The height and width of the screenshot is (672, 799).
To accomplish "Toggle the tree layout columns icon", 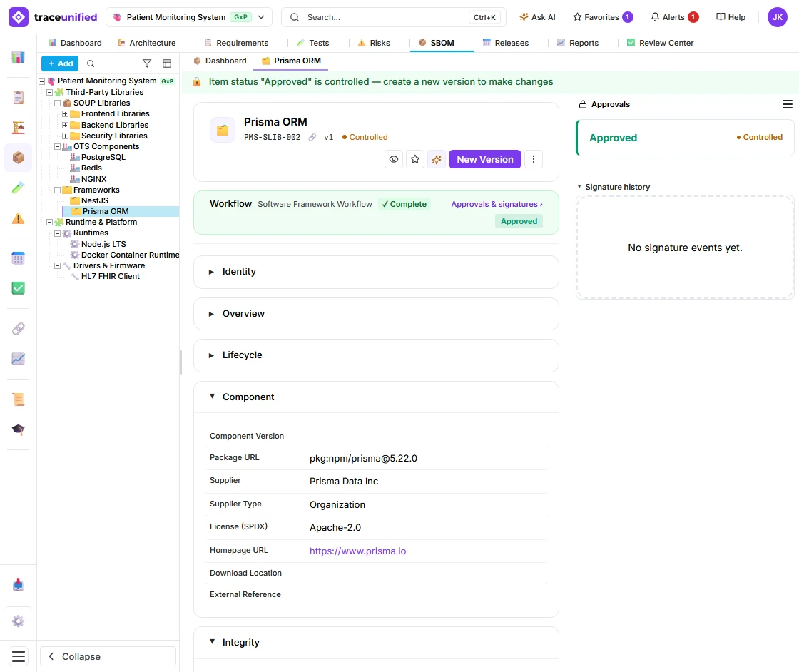I will 167,63.
